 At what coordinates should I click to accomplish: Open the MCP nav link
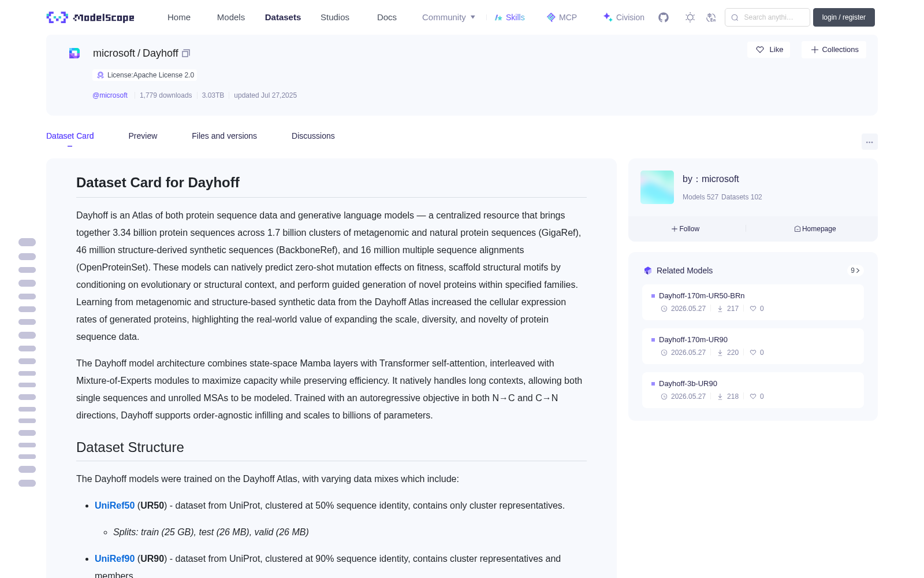tap(562, 17)
